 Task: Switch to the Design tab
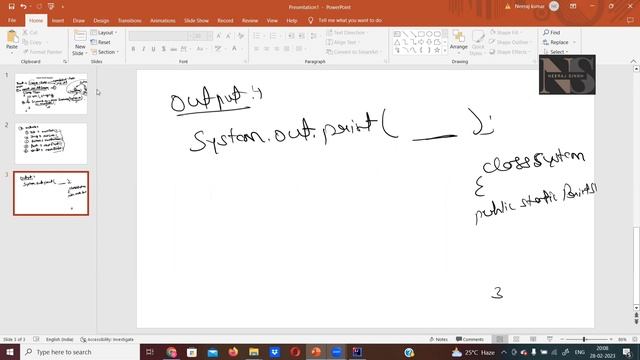[101, 20]
